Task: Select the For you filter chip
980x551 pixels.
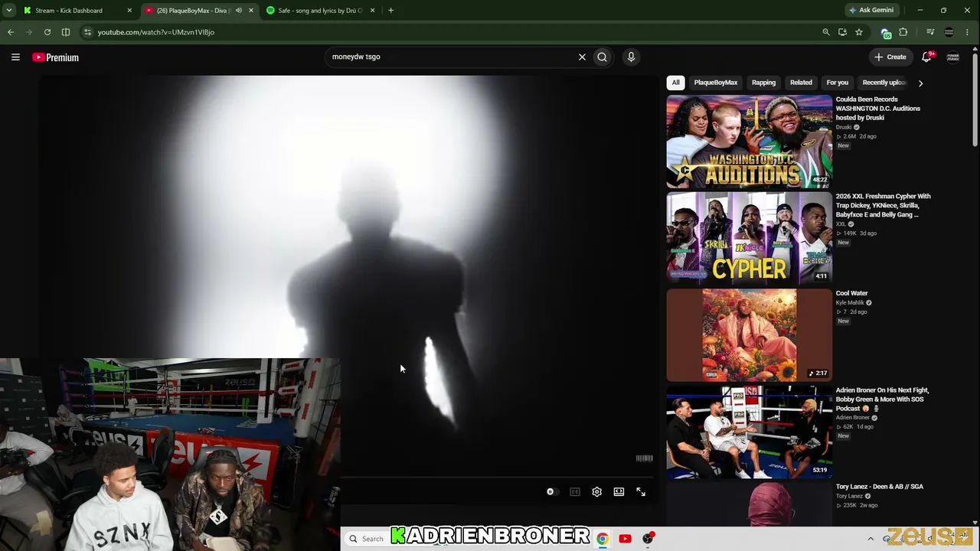Action: click(x=837, y=83)
